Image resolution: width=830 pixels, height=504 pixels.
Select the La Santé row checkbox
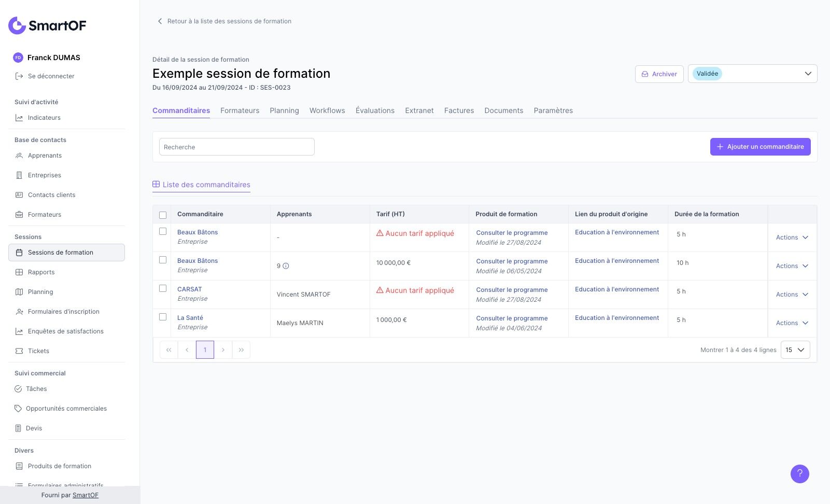coord(163,317)
